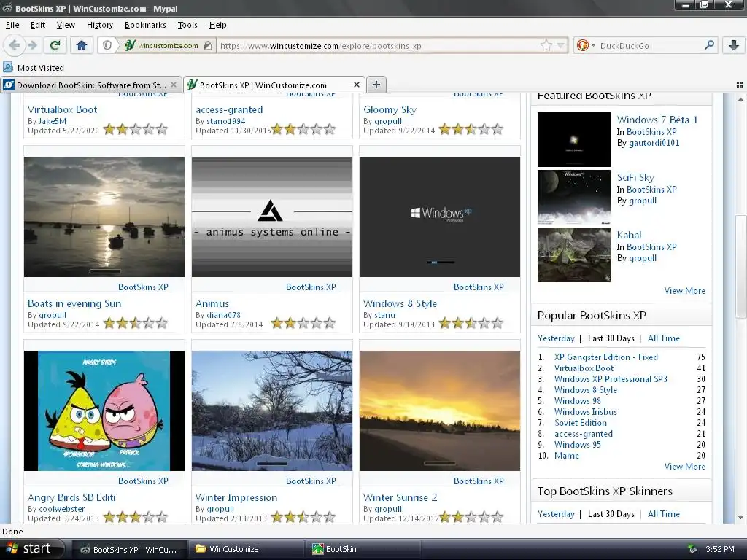This screenshot has height=560, width=747.
Task: Open the Animus bootskin thumbnail
Action: coord(272,217)
